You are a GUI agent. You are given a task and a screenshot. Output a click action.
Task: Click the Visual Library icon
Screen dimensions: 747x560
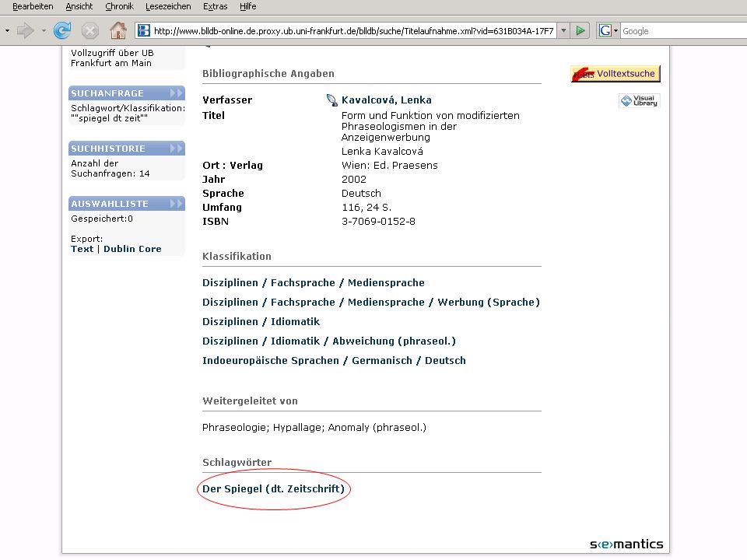click(640, 100)
